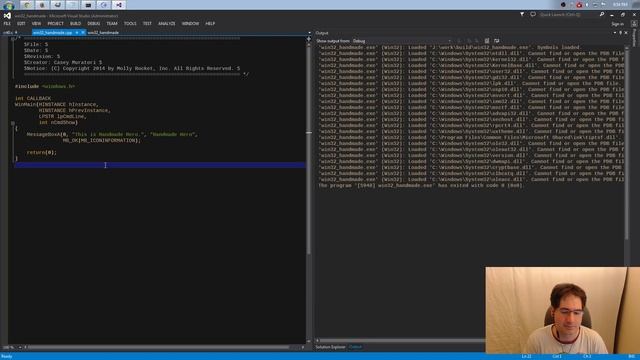Click the system tray clock

(x=620, y=4)
